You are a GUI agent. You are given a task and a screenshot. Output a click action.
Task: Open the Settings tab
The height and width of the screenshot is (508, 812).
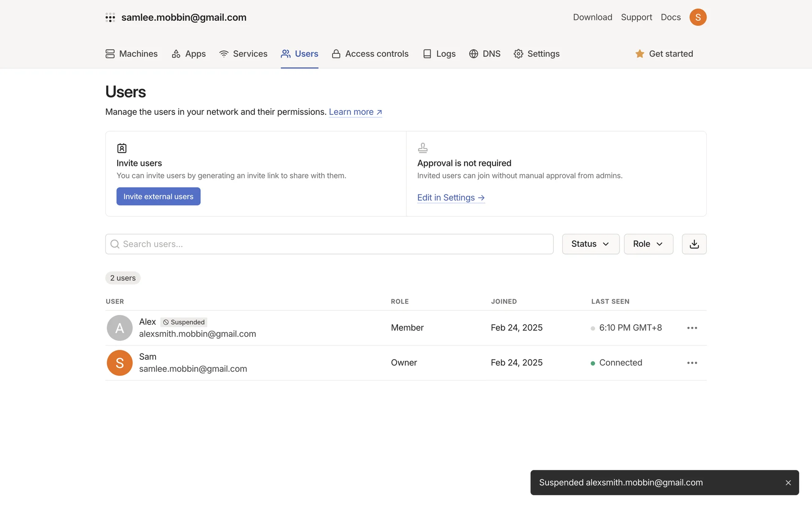536,54
